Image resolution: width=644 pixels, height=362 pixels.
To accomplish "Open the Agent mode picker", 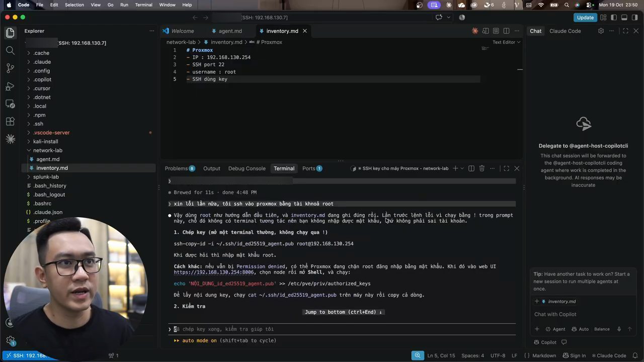I will pos(555,329).
